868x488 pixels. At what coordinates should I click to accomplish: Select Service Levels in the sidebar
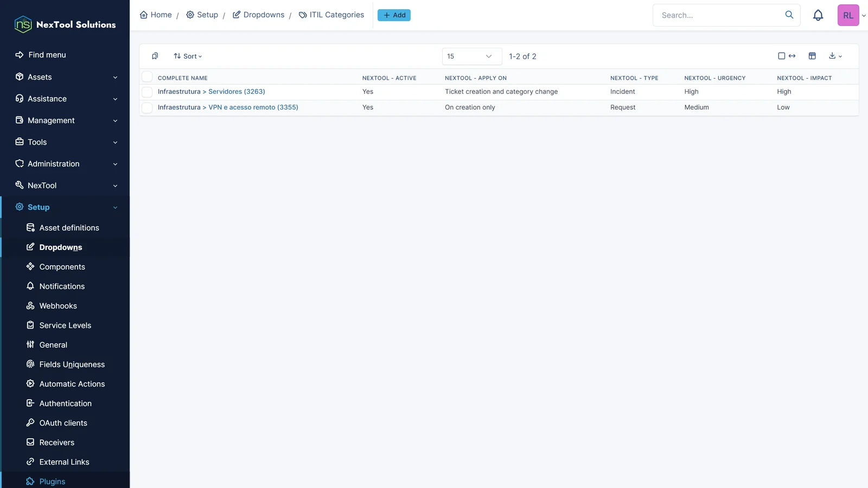click(x=65, y=325)
